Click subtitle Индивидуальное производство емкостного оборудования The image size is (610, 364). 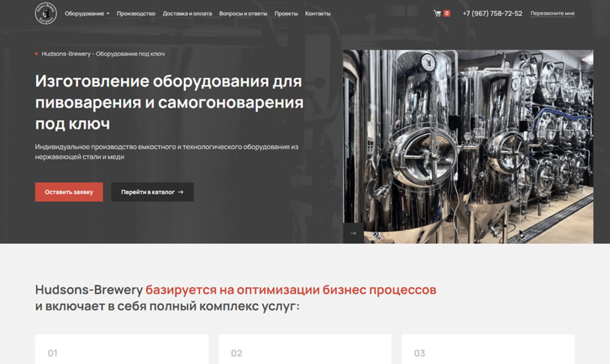click(167, 152)
